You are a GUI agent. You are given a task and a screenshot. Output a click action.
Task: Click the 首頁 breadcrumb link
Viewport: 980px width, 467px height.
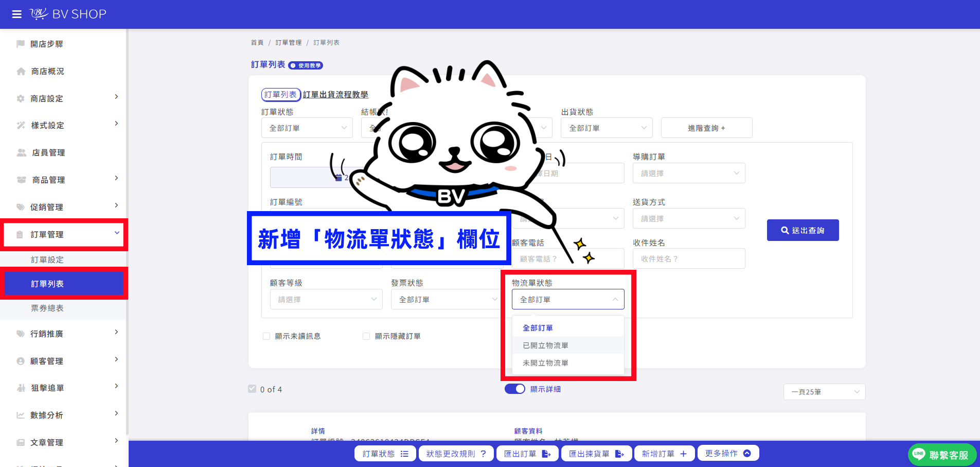[257, 43]
